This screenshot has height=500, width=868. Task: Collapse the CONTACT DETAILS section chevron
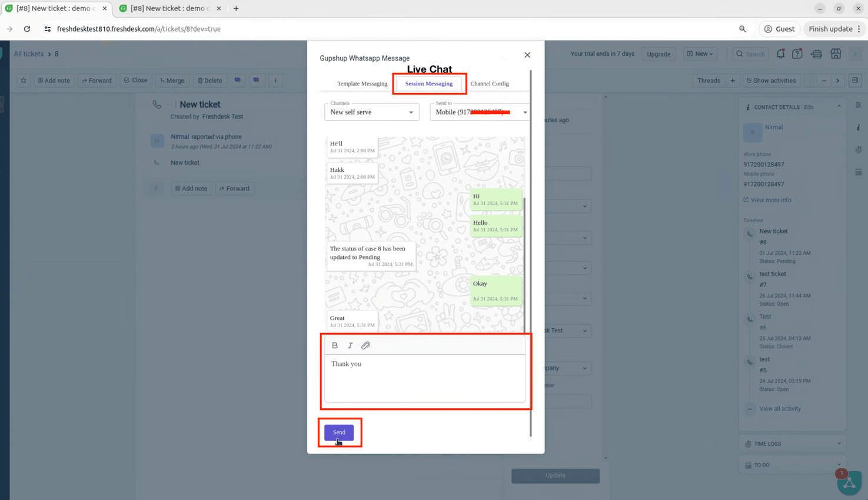839,106
